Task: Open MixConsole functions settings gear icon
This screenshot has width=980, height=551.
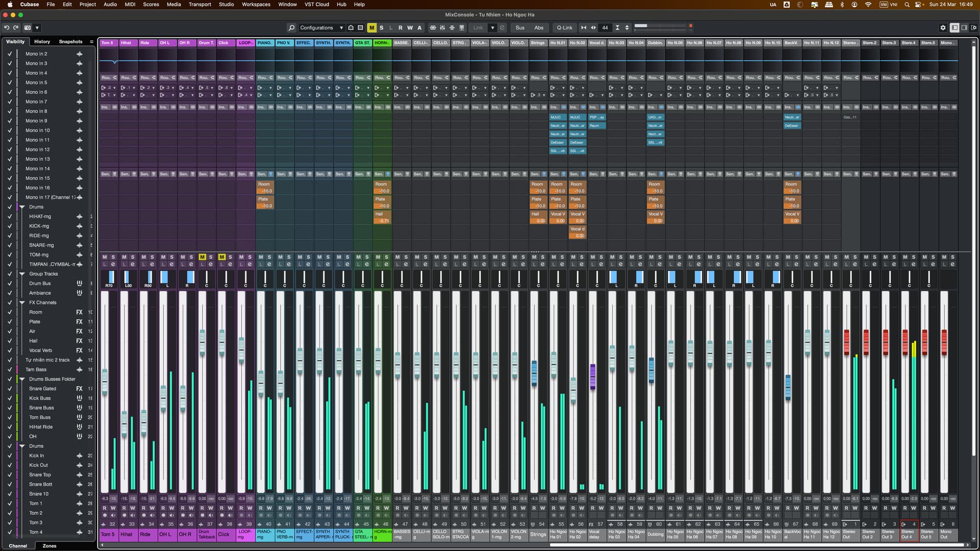Action: click(x=943, y=28)
